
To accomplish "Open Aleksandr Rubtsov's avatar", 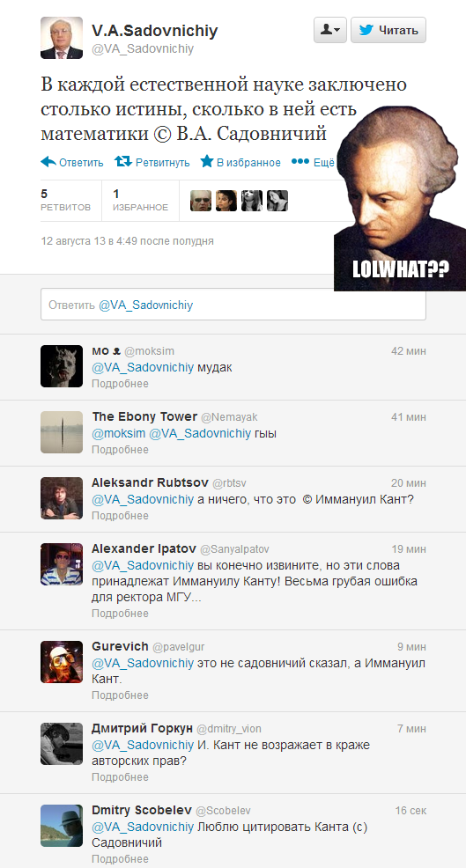I will pos(62,498).
